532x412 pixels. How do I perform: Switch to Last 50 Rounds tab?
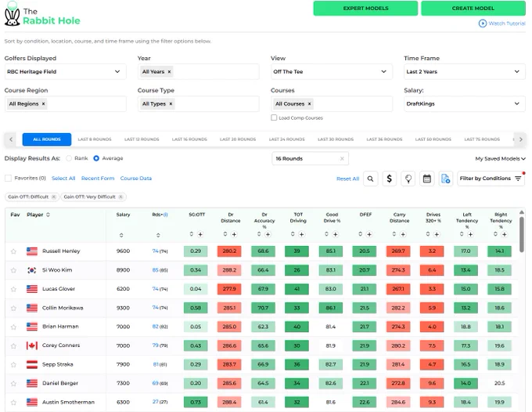tap(433, 139)
